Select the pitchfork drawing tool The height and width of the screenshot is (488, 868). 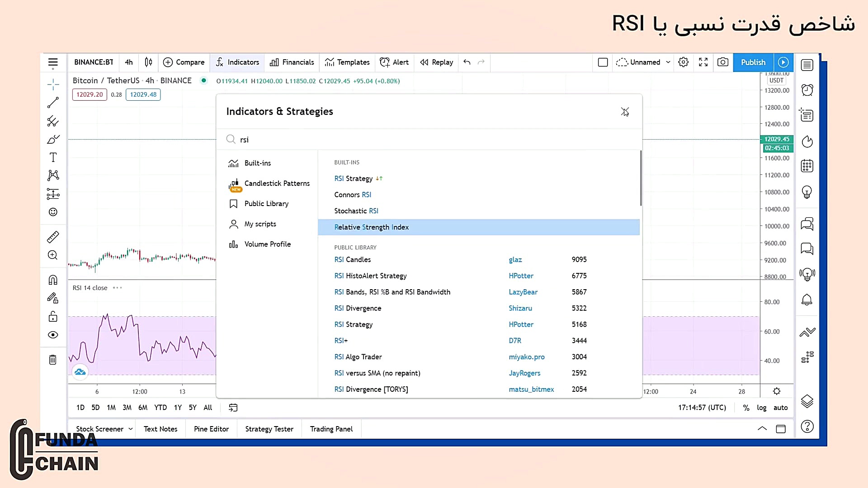click(53, 121)
